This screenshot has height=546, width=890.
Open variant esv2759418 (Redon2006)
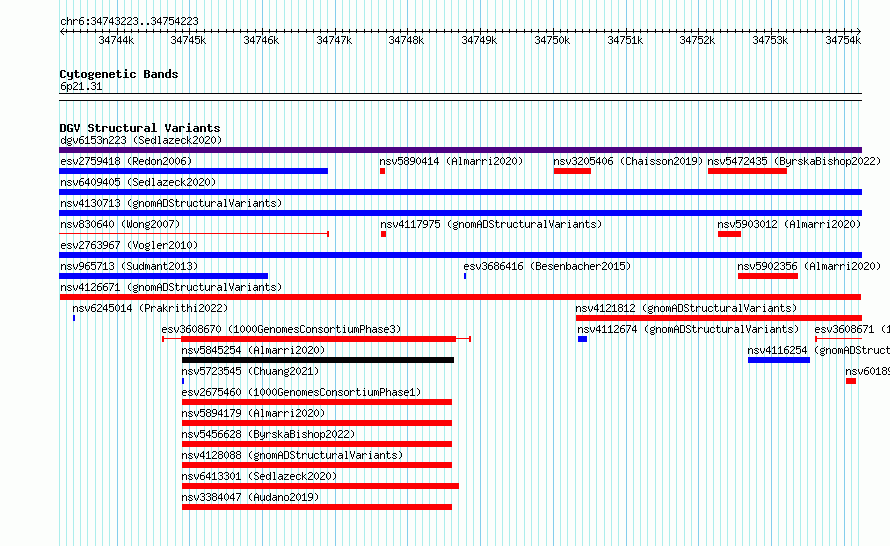pyautogui.click(x=126, y=161)
